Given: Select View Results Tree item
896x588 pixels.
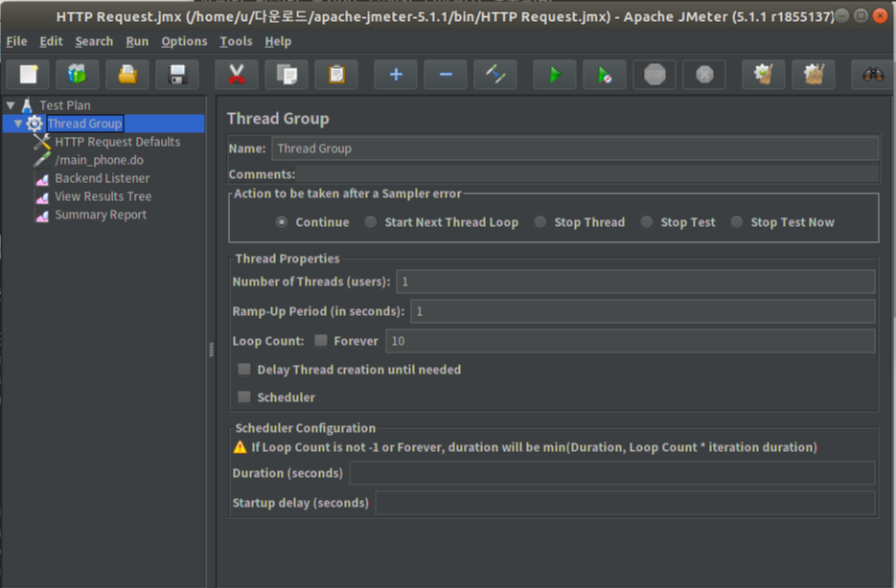Looking at the screenshot, I should [x=103, y=196].
